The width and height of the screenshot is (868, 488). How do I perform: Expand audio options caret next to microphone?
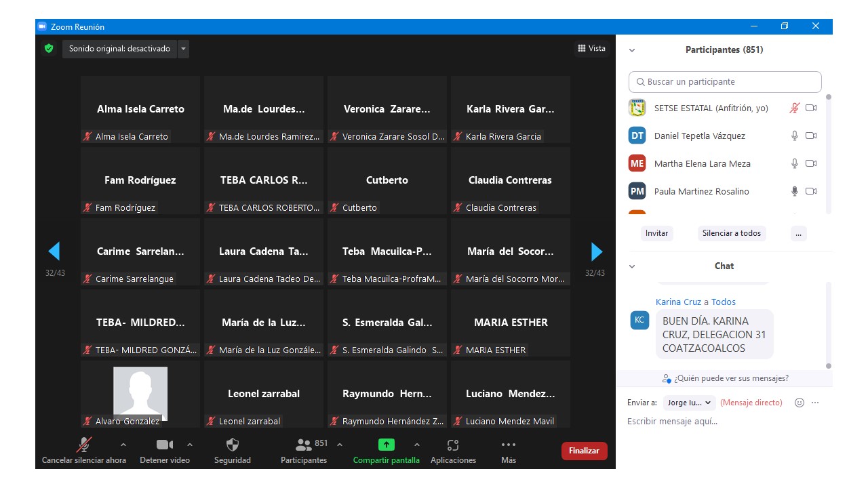tap(123, 445)
